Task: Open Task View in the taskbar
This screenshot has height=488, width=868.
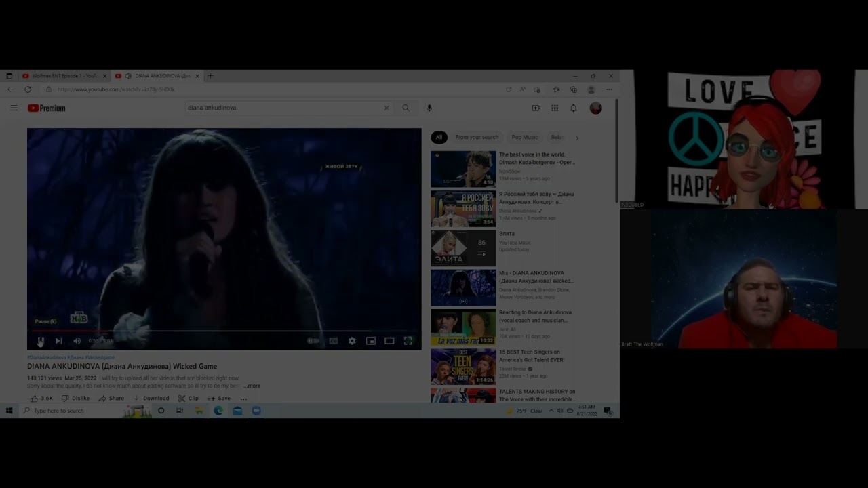Action: [x=180, y=411]
